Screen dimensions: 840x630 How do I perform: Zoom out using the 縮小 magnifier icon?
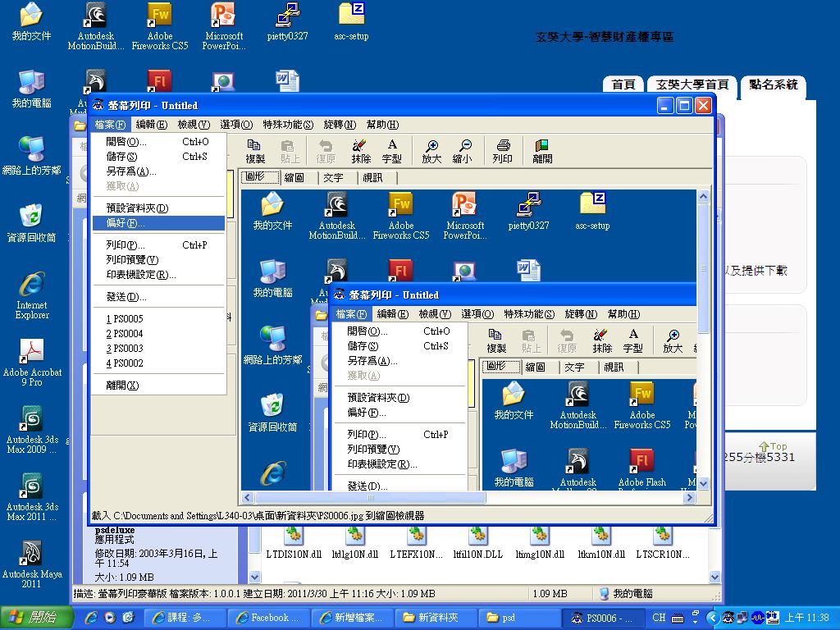point(464,151)
